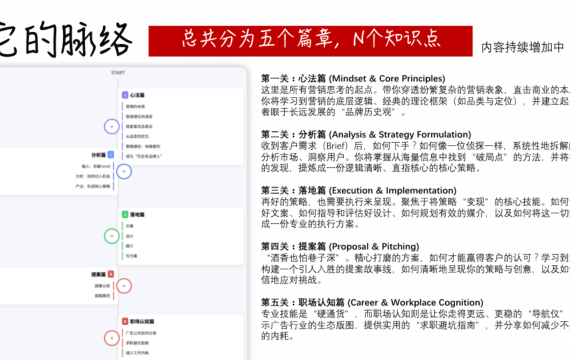Click heading 第一关：心法篇 (Mindset & Core Principles)

(x=353, y=79)
